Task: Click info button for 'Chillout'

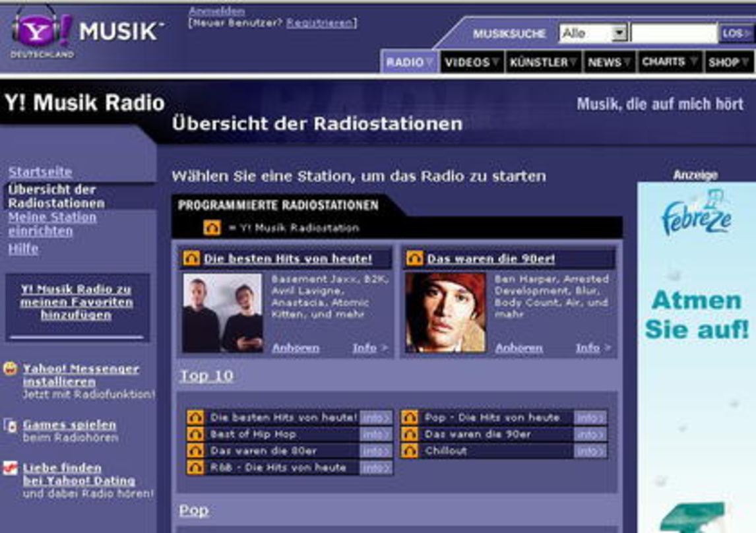Action: point(590,451)
